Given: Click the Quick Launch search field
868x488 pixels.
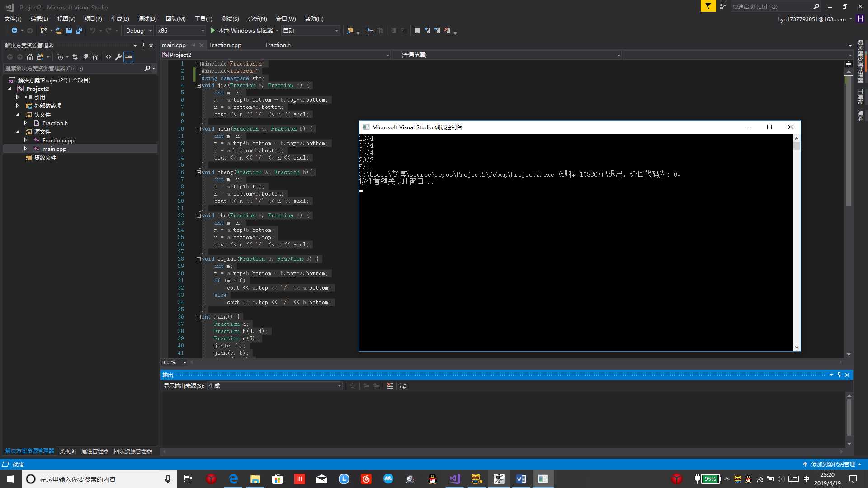Looking at the screenshot, I should (771, 6).
